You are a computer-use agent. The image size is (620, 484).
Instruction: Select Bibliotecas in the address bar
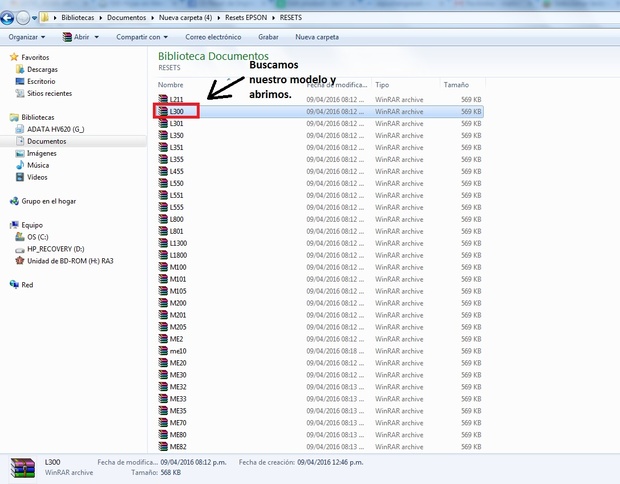point(78,17)
